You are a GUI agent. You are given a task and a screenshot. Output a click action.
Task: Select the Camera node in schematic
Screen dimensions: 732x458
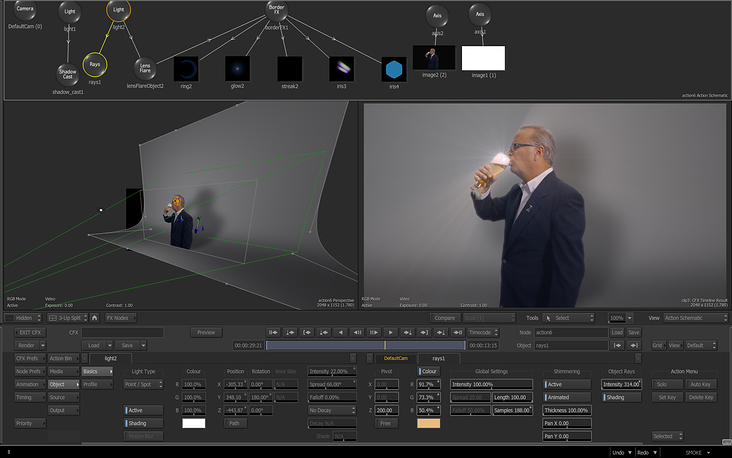coord(25,9)
